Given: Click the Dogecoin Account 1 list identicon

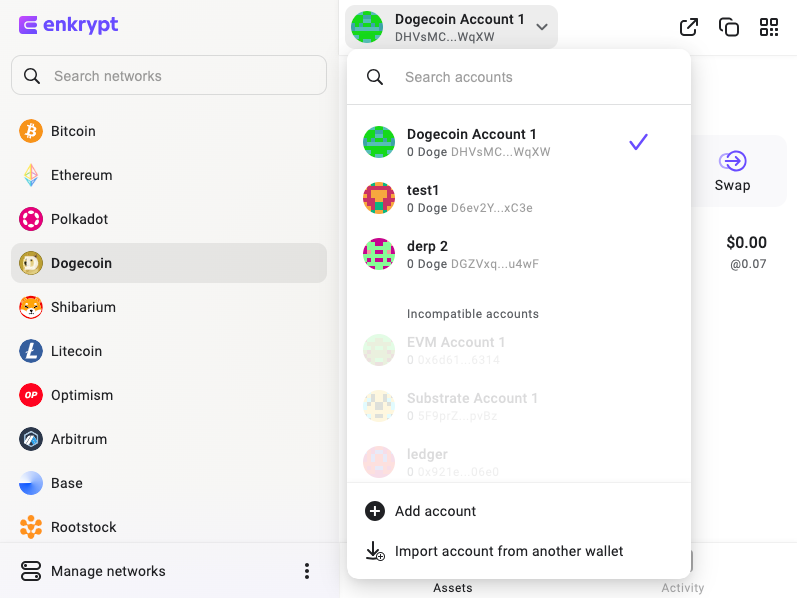Looking at the screenshot, I should pos(379,142).
